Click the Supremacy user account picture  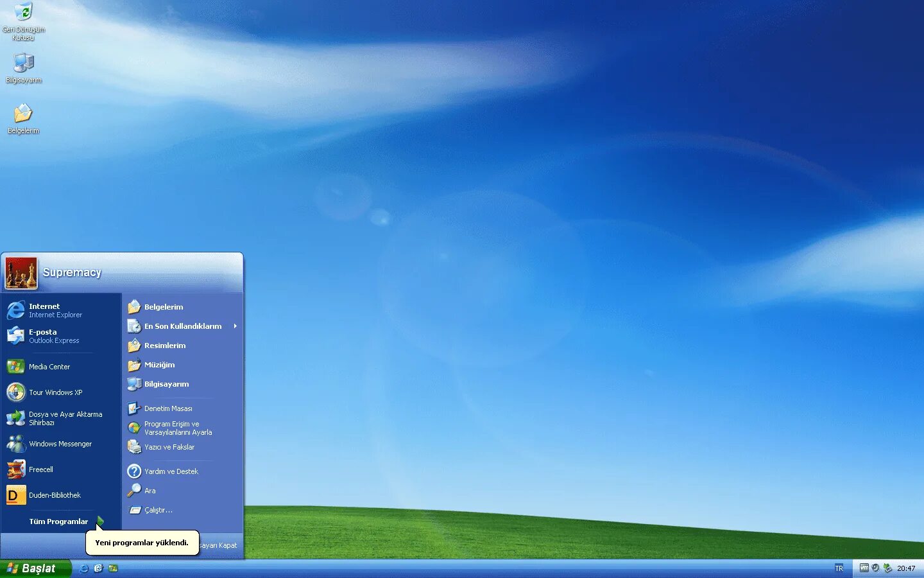click(21, 274)
